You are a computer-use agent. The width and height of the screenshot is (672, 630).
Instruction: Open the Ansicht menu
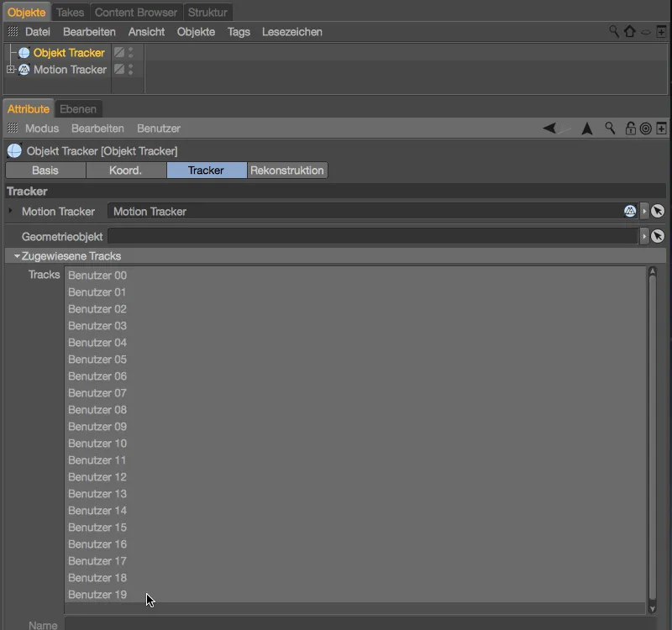(146, 32)
